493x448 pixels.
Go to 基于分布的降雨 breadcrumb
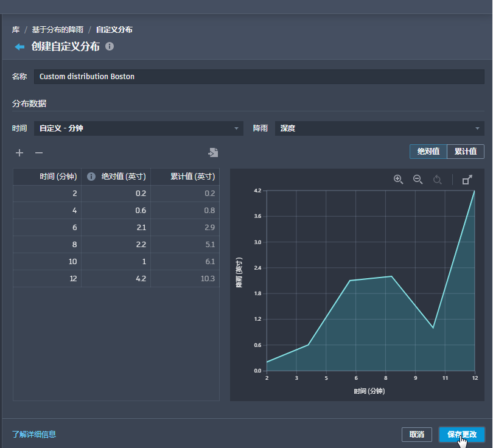coord(58,30)
